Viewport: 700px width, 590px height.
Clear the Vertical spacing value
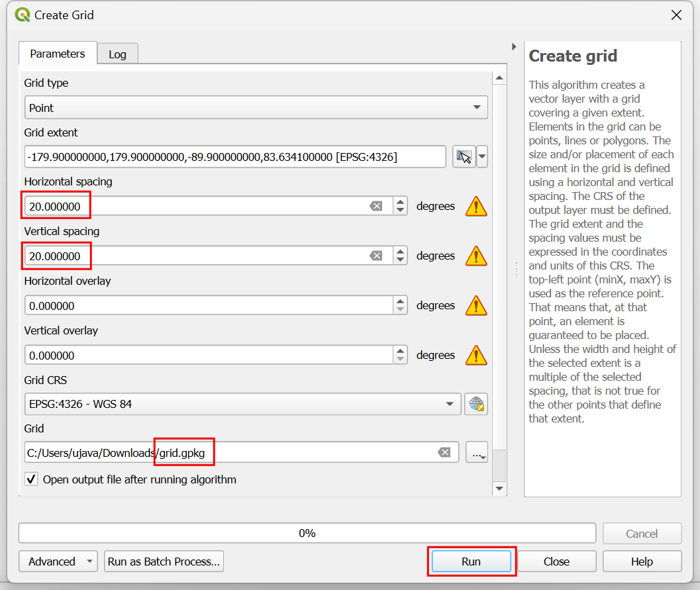[x=376, y=256]
